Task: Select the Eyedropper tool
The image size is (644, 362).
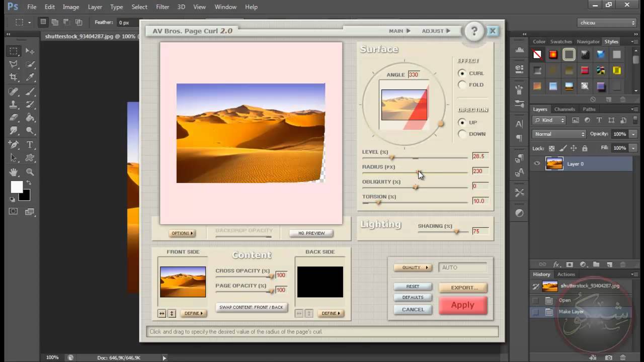Action: 30,77
